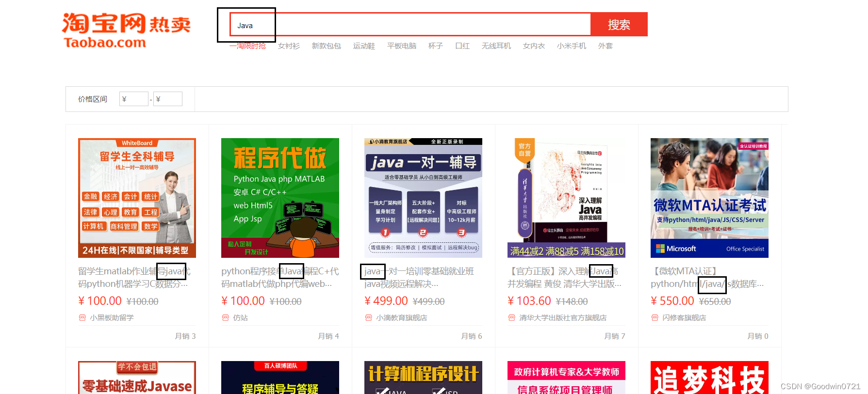868x394 pixels.
Task: Click the 月销 7 sales count
Action: [x=615, y=336]
